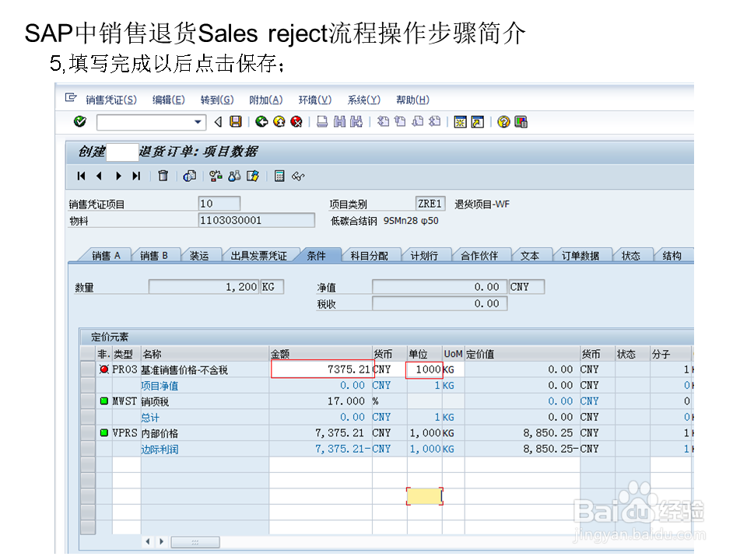
Task: Collapse command field with triangle arrow
Action: 218,122
